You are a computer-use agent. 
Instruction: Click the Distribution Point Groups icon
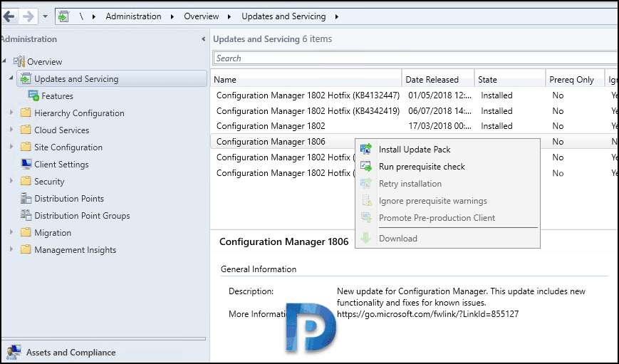pyautogui.click(x=26, y=215)
